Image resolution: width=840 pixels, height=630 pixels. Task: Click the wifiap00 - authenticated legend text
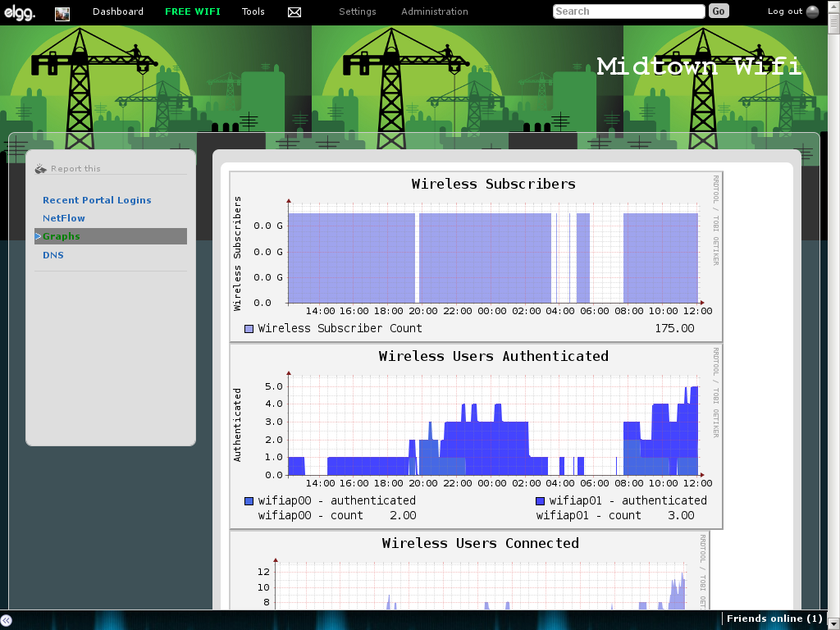[x=337, y=500]
